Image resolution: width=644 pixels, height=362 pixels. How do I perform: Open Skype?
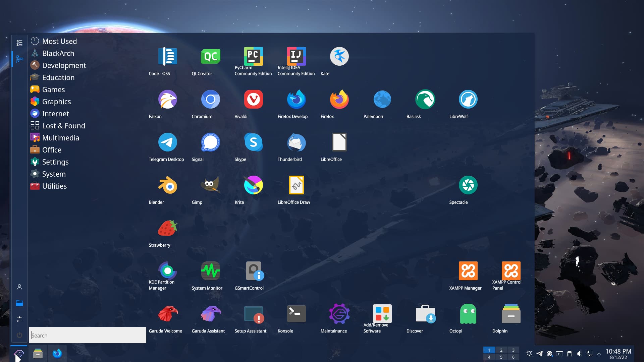click(253, 142)
